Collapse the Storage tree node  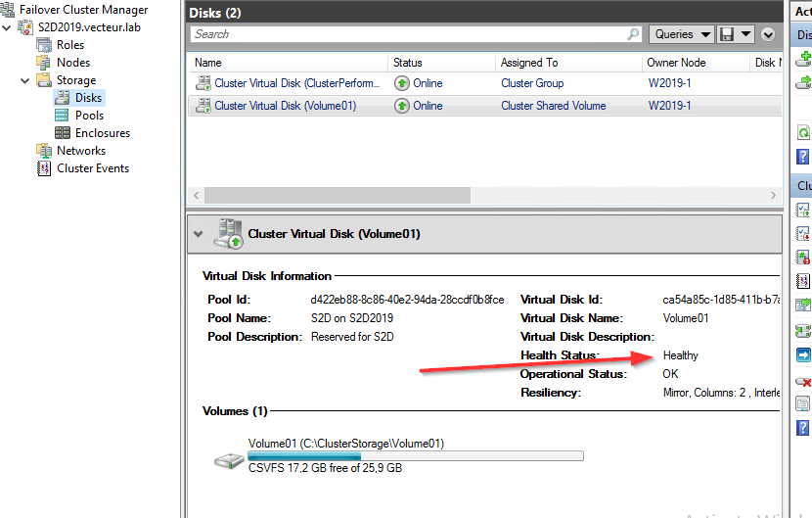click(25, 80)
